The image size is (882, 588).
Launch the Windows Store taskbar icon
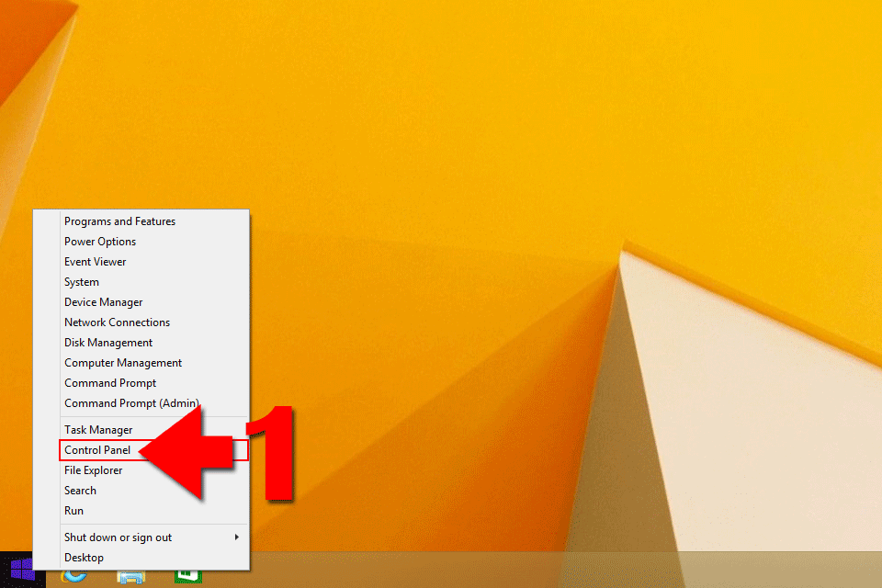(x=187, y=578)
